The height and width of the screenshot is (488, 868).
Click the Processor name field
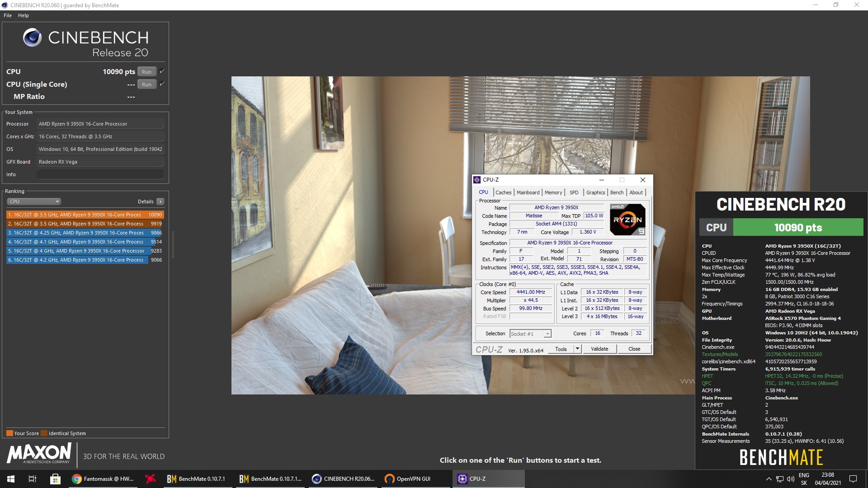pyautogui.click(x=100, y=124)
